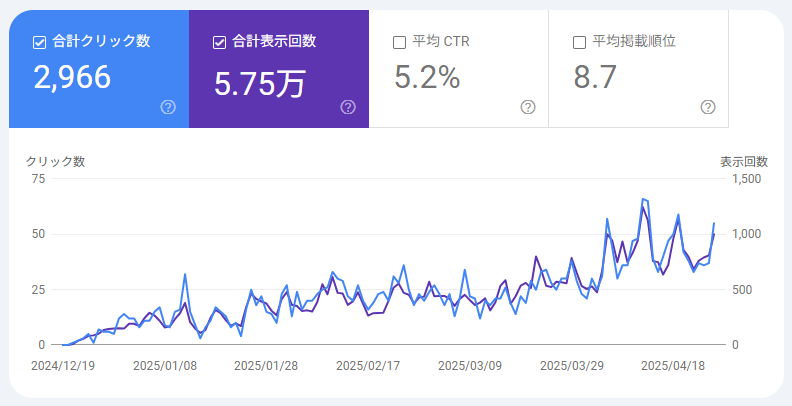Open help icon on 平均 CTR card
Viewport: 792px width, 406px height.
tap(528, 107)
